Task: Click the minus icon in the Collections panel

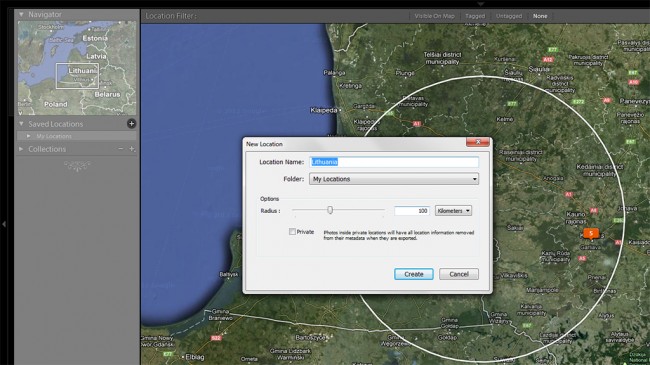Action: click(120, 149)
